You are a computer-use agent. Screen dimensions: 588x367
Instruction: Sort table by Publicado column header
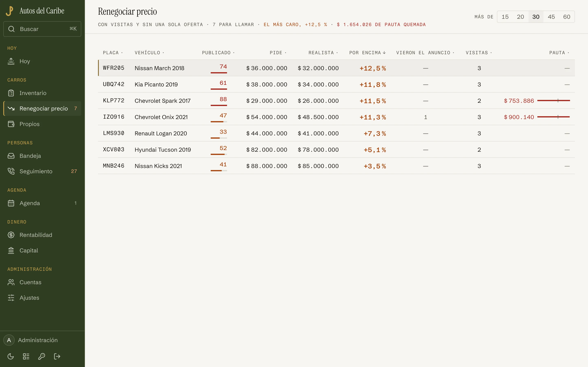[x=218, y=53]
